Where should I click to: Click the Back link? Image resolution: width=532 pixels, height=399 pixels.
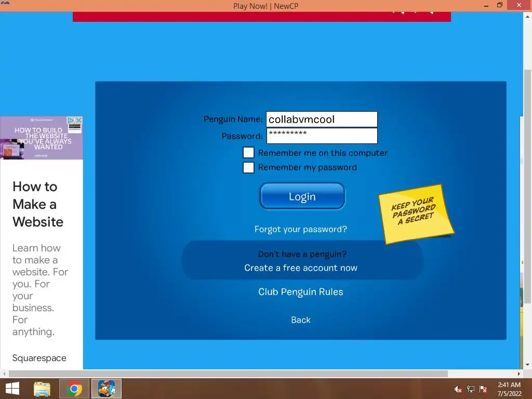(301, 320)
